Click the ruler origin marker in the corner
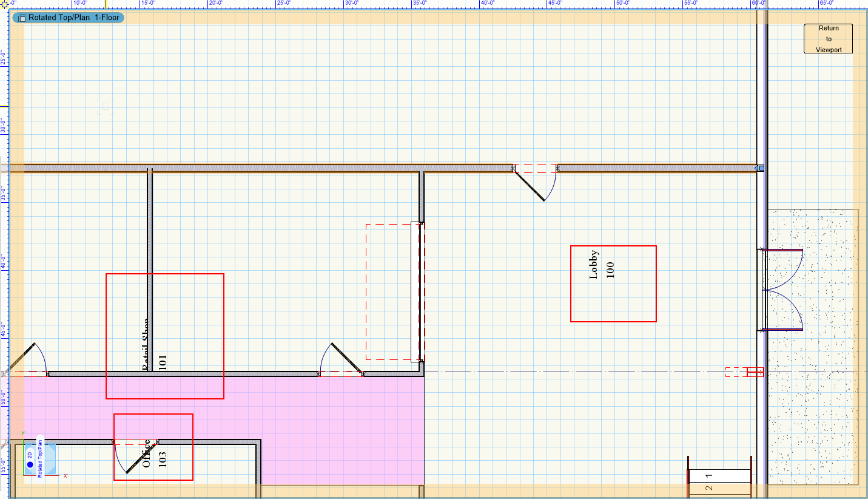The image size is (868, 499). (x=3, y=3)
